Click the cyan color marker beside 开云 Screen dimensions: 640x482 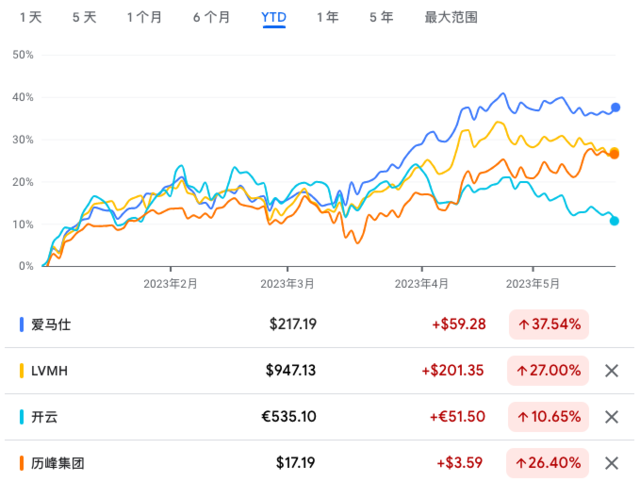(x=22, y=417)
